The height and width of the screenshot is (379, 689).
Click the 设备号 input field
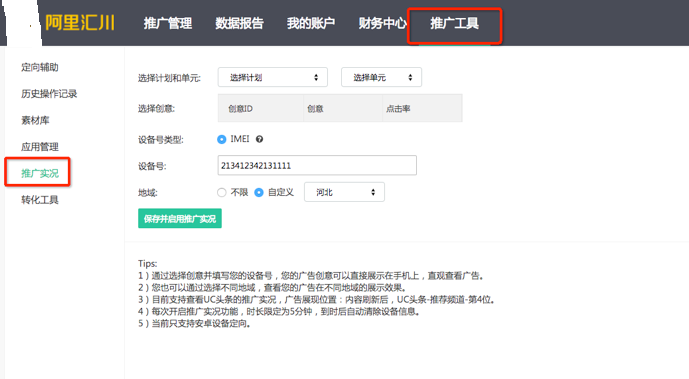pyautogui.click(x=317, y=166)
